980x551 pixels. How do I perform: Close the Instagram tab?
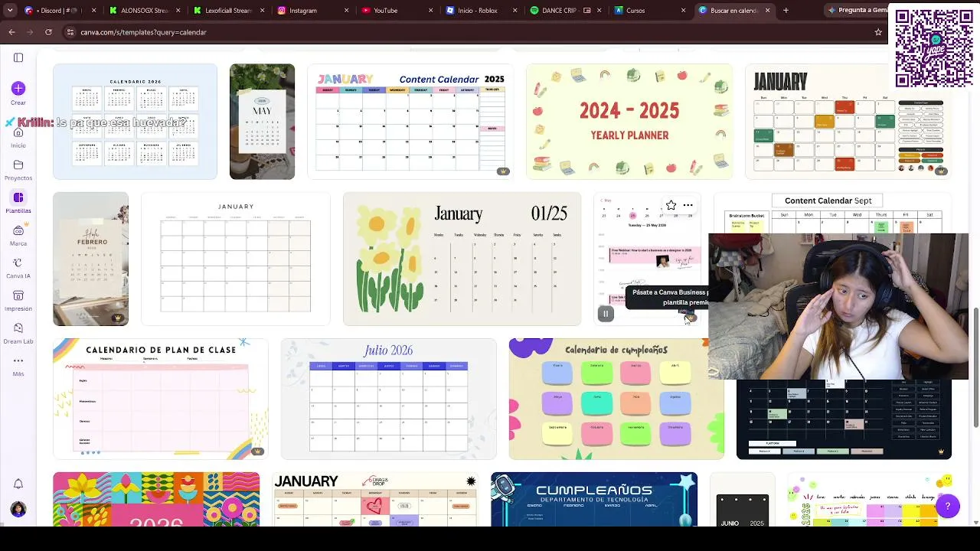click(x=346, y=11)
